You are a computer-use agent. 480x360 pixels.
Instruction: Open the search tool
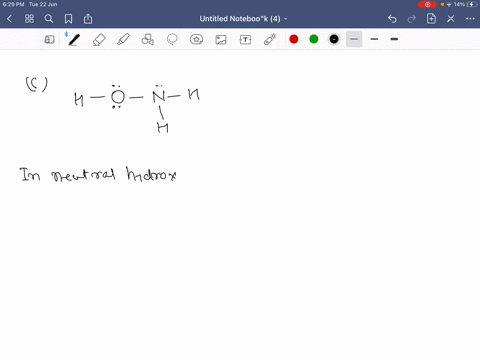click(49, 19)
